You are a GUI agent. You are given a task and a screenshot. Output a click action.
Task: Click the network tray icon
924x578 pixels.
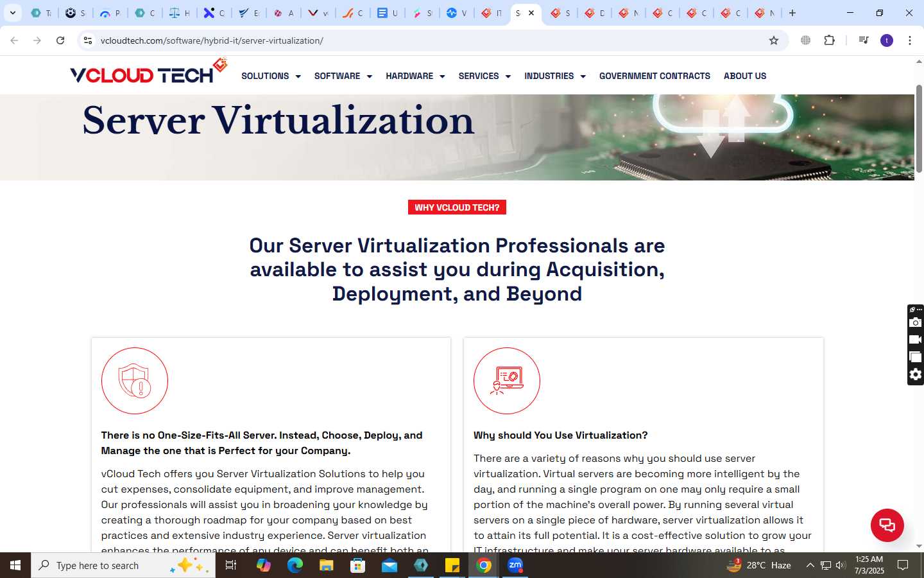[x=826, y=565]
